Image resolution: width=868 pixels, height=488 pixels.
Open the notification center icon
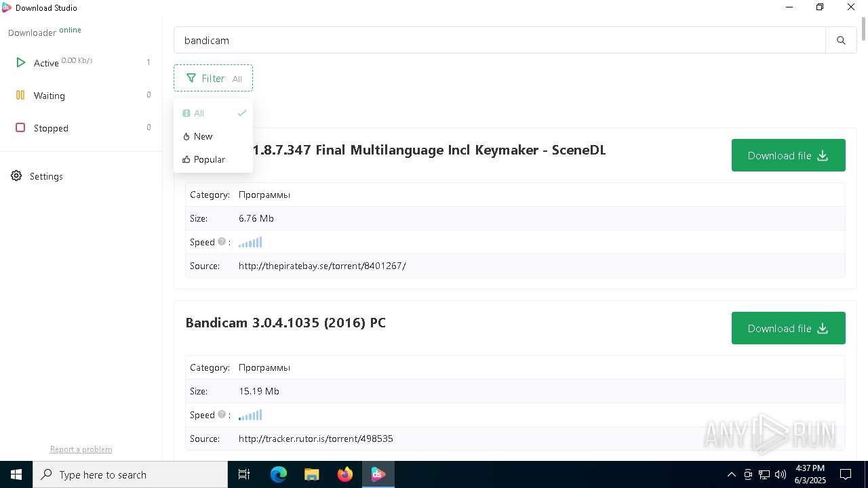[846, 474]
